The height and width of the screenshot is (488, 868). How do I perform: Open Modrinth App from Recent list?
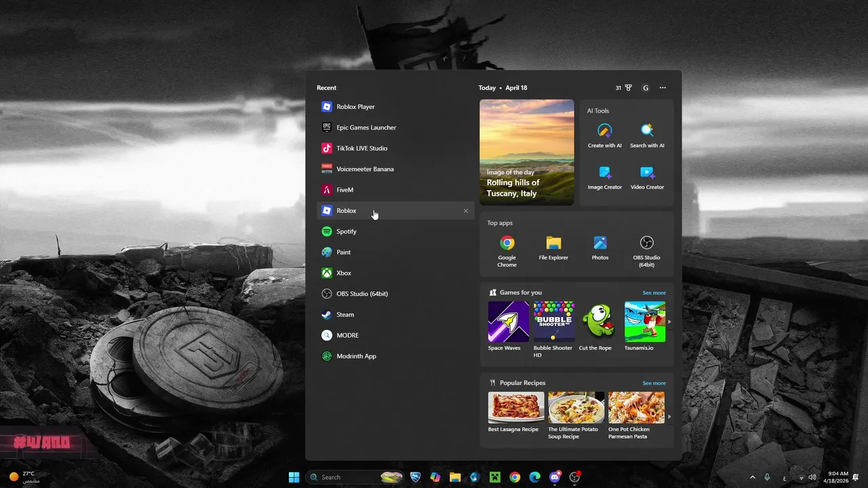tap(395, 356)
